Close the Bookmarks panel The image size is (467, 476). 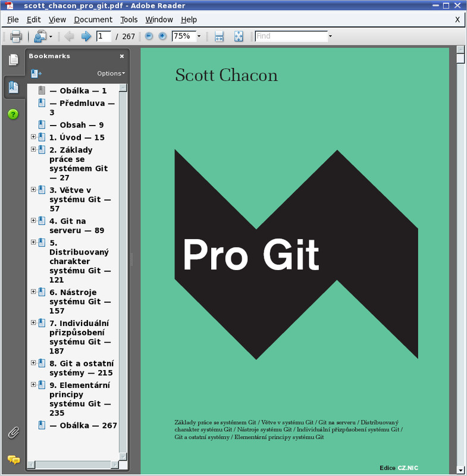click(x=122, y=56)
